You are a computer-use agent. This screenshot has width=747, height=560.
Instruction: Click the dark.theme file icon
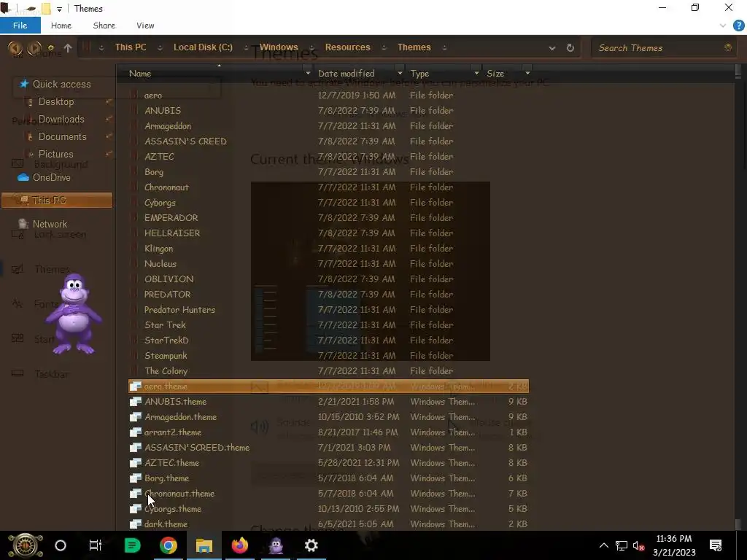coord(135,524)
